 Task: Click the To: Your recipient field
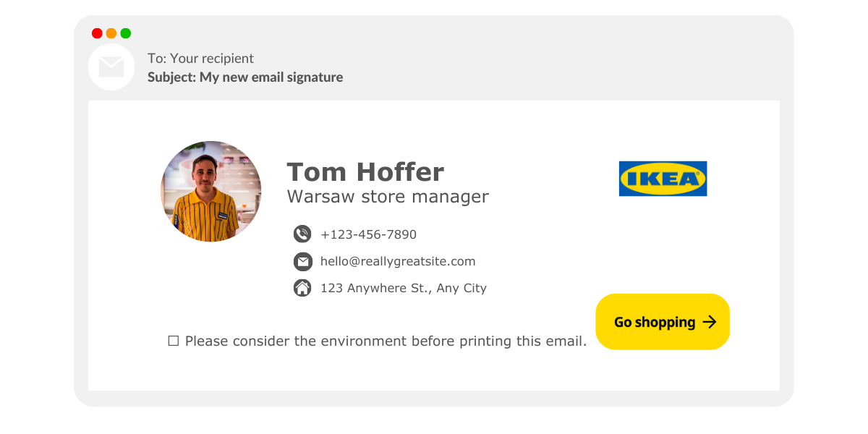pos(200,58)
